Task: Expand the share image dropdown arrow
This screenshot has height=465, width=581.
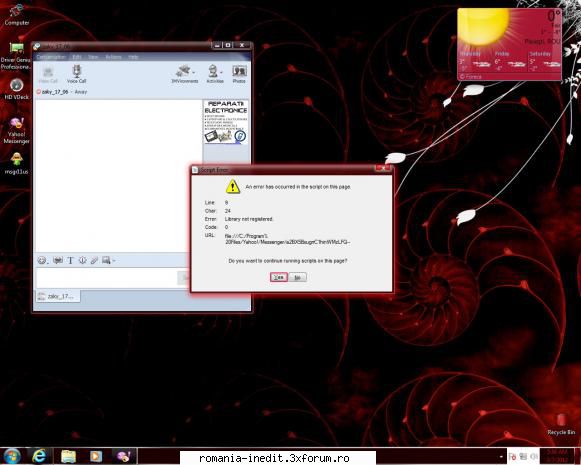Action: pos(114,261)
